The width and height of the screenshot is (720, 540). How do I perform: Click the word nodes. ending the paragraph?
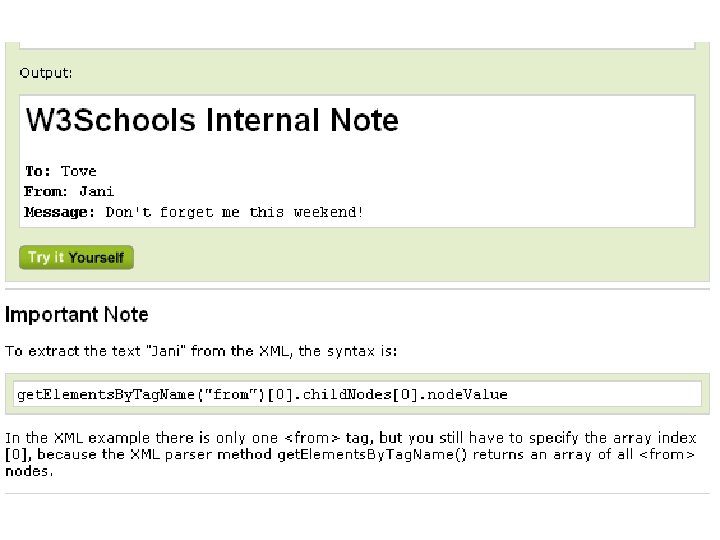[x=29, y=471]
